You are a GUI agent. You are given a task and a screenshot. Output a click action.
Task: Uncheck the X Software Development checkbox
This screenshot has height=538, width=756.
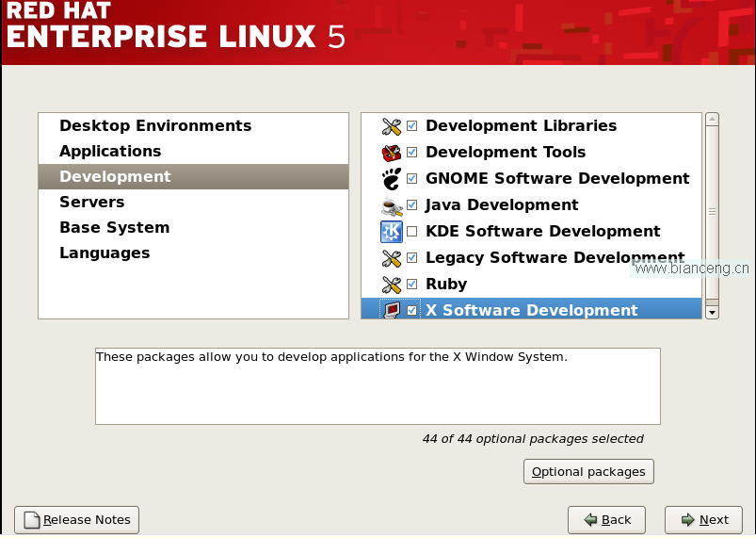coord(411,310)
